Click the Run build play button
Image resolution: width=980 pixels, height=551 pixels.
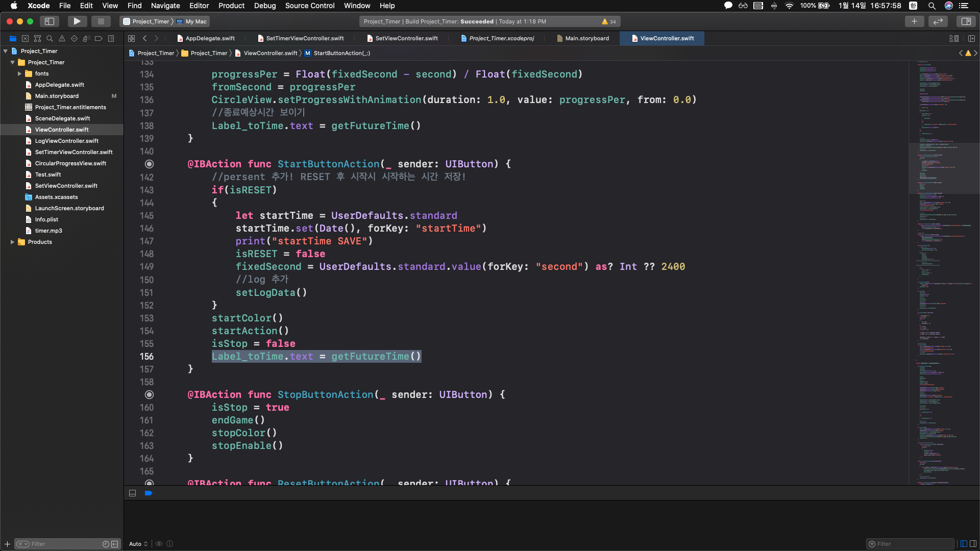(x=77, y=21)
